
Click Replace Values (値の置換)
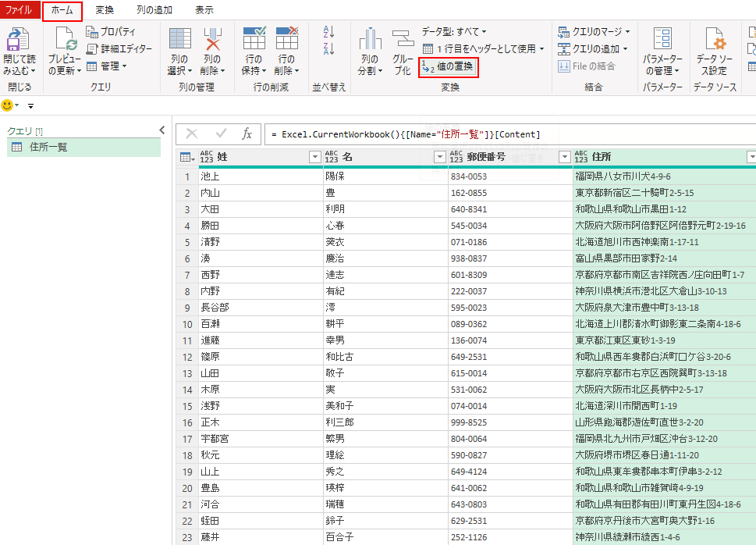[x=448, y=66]
